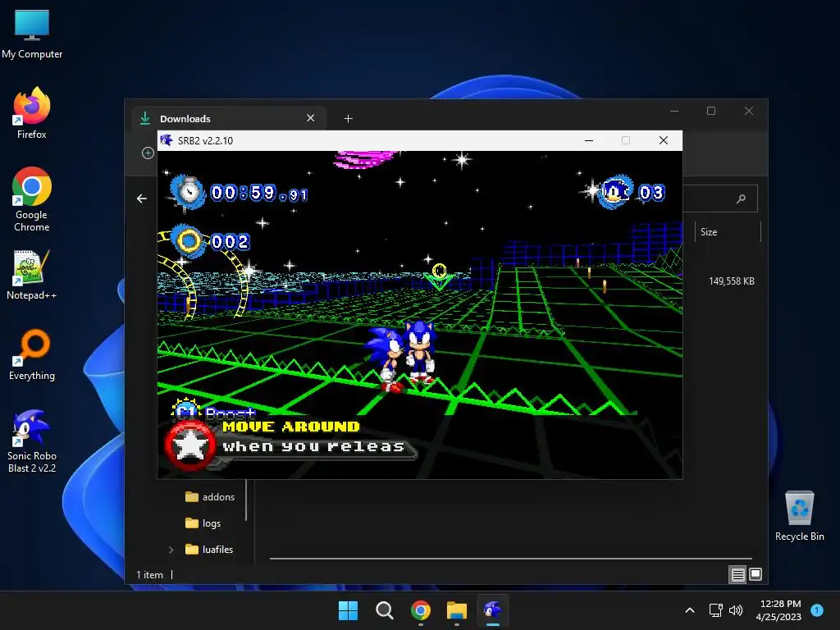840x630 pixels.
Task: Close the Downloads tab
Action: pos(311,118)
